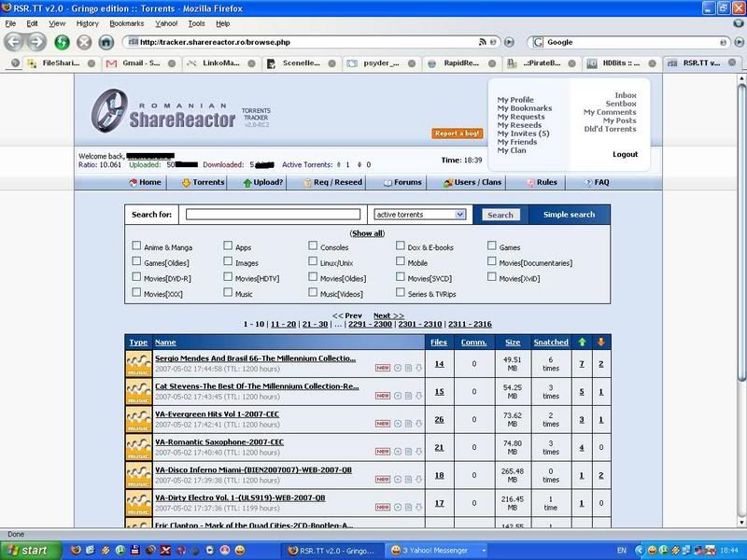Sort by leechers using orange down arrow header
Image resolution: width=747 pixels, height=560 pixels.
tap(601, 342)
